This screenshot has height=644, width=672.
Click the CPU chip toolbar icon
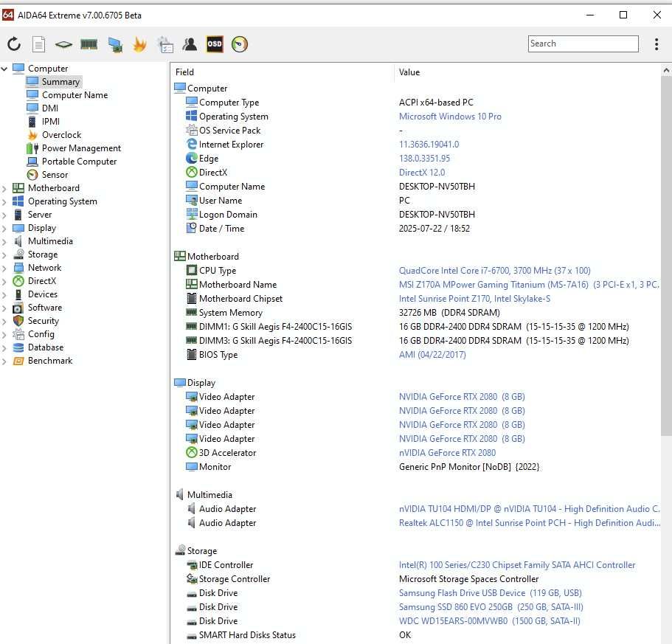[64, 44]
